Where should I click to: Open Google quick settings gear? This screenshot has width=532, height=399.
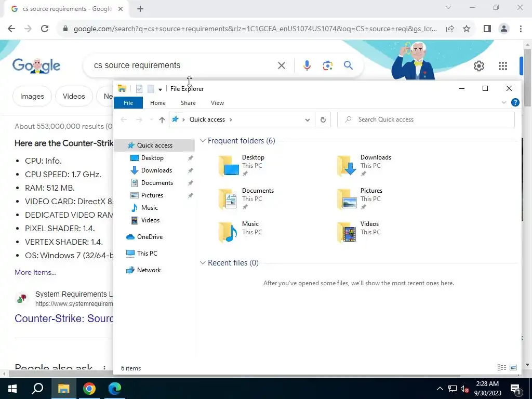point(478,66)
